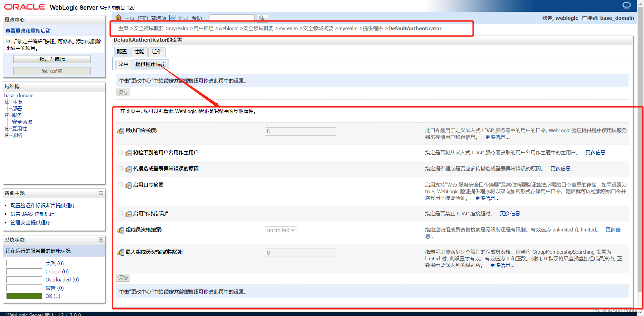This screenshot has height=316, width=644.
Task: Expand the 服务 tree node
Action: pos(7,115)
